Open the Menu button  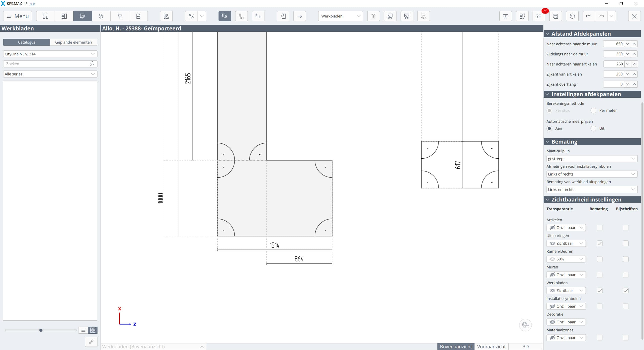pyautogui.click(x=18, y=16)
